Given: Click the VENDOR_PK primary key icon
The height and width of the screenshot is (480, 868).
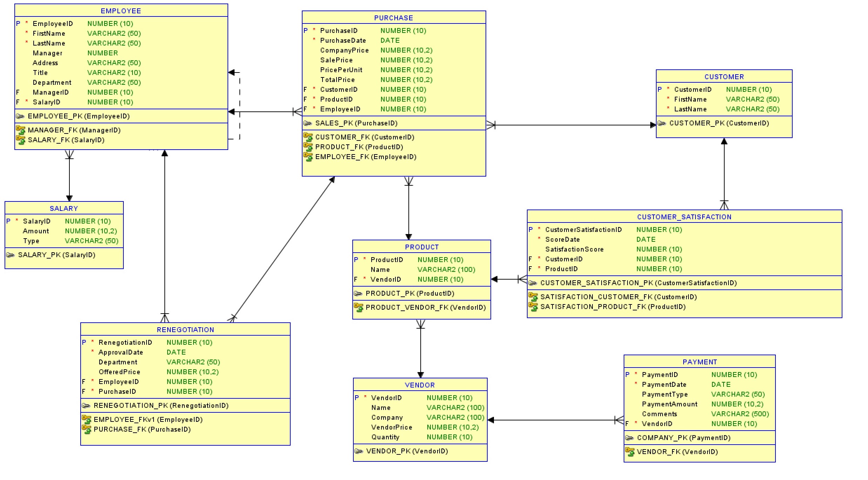Looking at the screenshot, I should (358, 451).
